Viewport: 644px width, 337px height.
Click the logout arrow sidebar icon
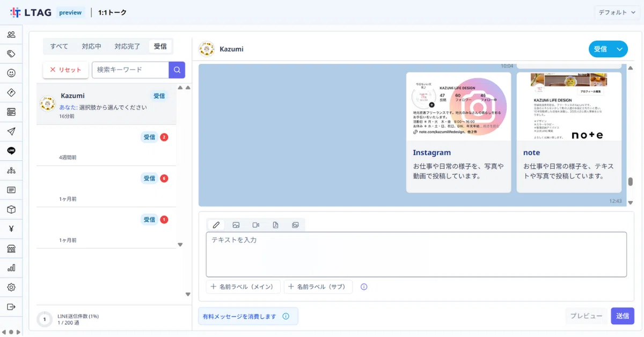11,306
